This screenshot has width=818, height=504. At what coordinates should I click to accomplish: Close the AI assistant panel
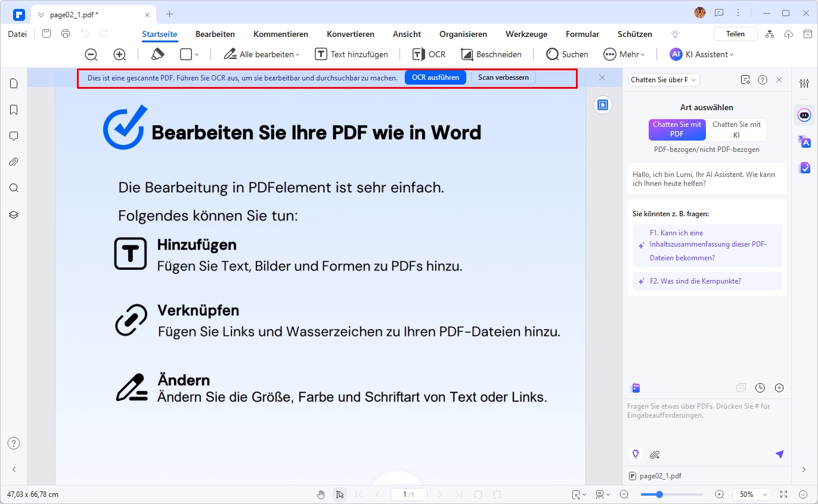pos(779,79)
